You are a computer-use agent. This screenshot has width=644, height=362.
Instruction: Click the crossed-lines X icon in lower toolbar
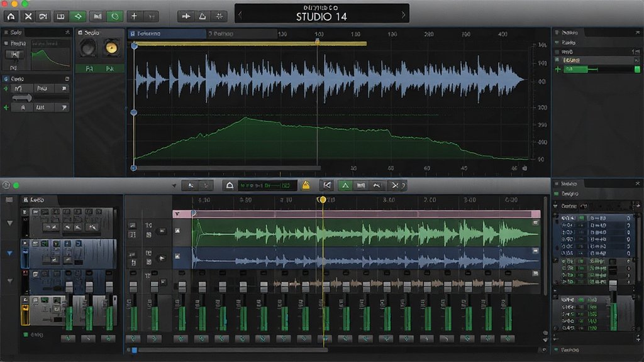pos(395,185)
